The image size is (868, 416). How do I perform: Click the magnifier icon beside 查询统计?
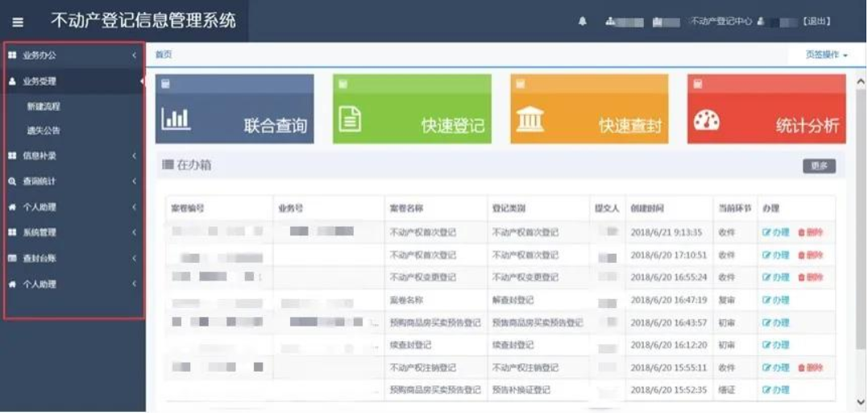click(x=12, y=181)
